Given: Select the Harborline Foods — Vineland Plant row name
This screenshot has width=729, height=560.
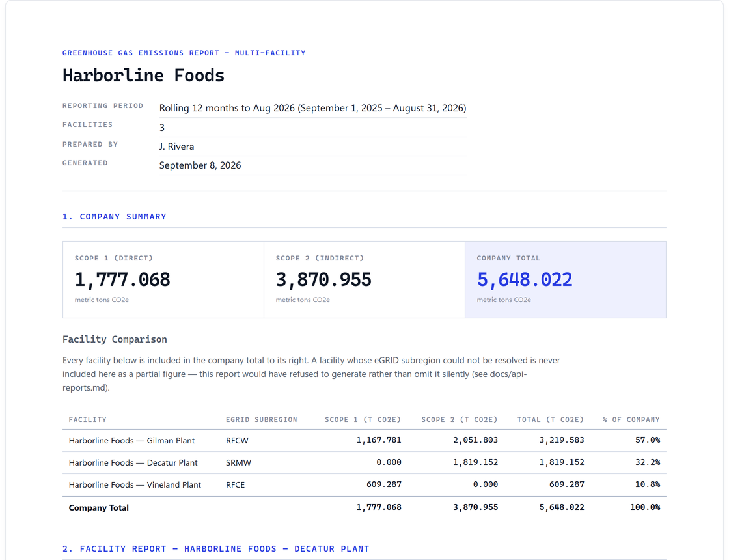Looking at the screenshot, I should (135, 484).
